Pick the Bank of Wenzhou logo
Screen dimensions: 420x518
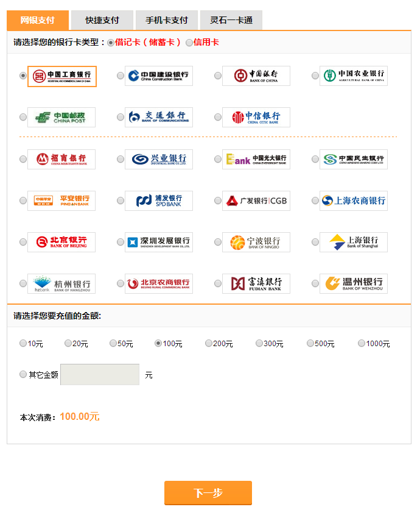click(x=354, y=283)
